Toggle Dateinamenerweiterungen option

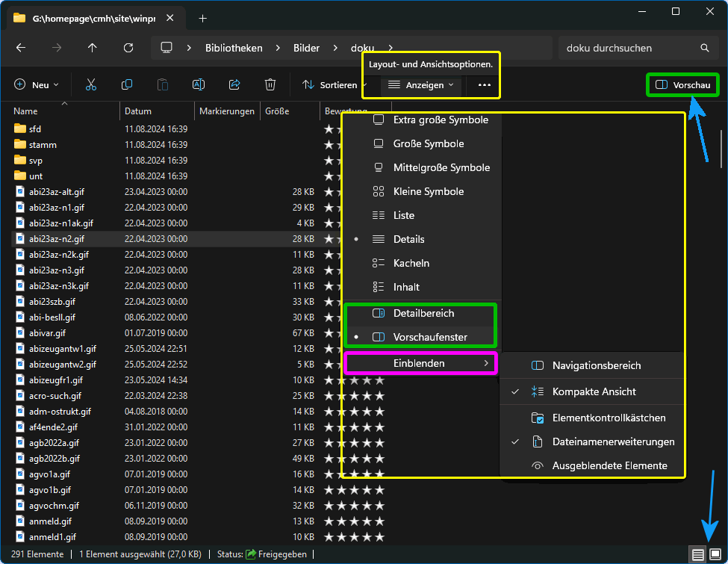pyautogui.click(x=612, y=441)
